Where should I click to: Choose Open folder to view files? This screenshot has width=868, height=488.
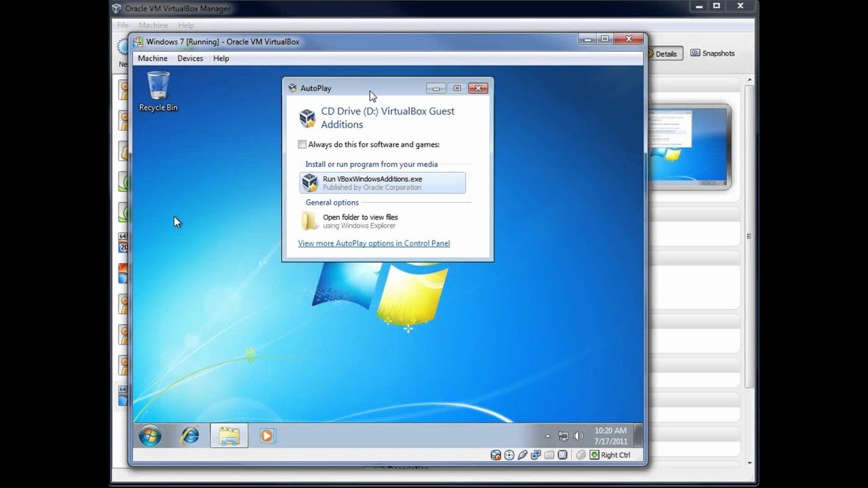coord(382,221)
